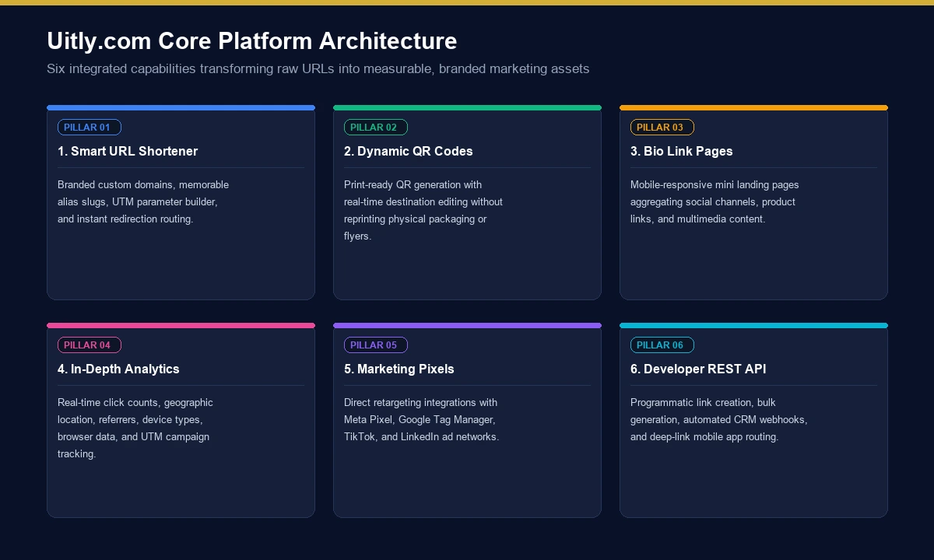Click the 'Uitly.com Core Platform Architecture' title
The image size is (934, 560).
[252, 40]
